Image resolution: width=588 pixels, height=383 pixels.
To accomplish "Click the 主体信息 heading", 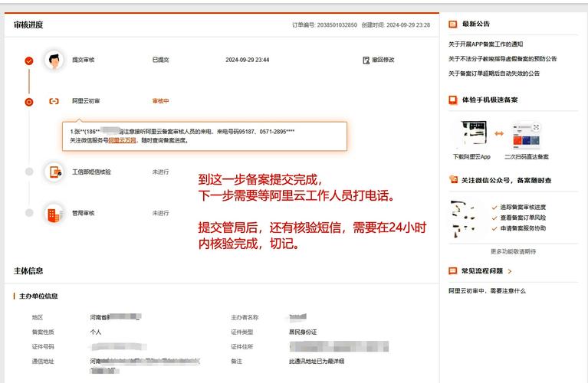I will 28,271.
